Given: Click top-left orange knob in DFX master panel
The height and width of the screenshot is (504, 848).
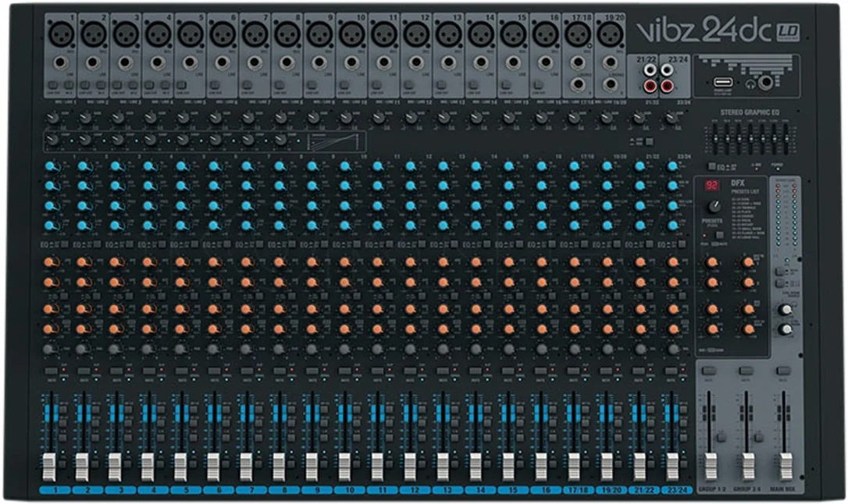Looking at the screenshot, I should [712, 263].
